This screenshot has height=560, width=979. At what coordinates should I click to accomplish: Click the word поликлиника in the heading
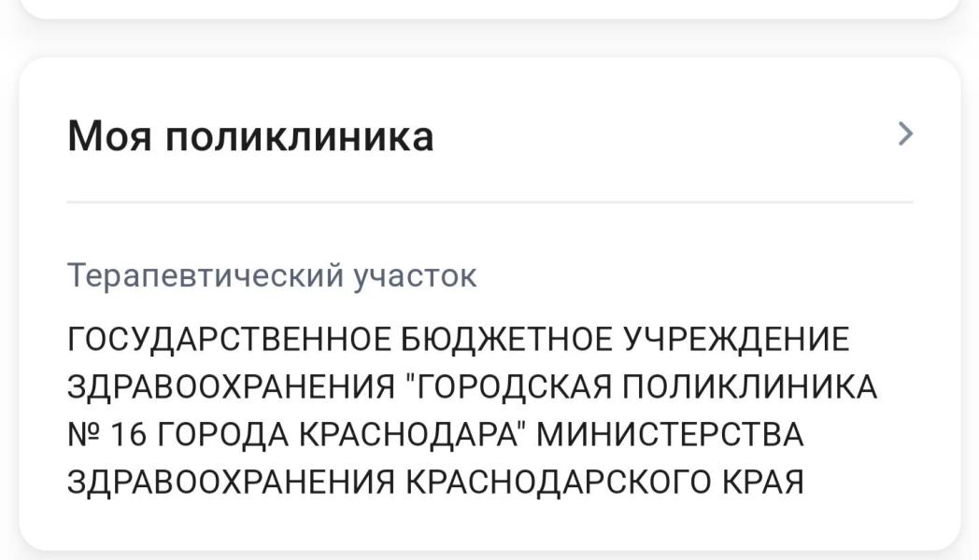pos(300,136)
